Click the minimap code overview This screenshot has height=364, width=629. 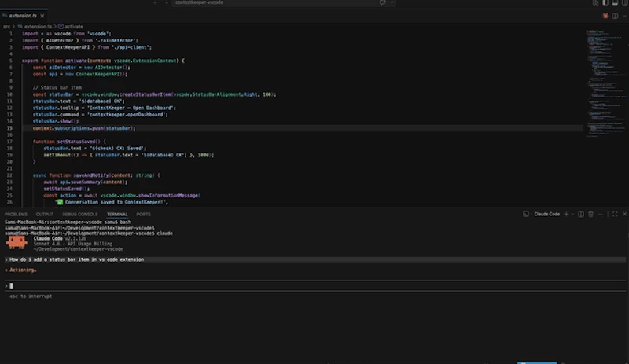(x=605, y=83)
